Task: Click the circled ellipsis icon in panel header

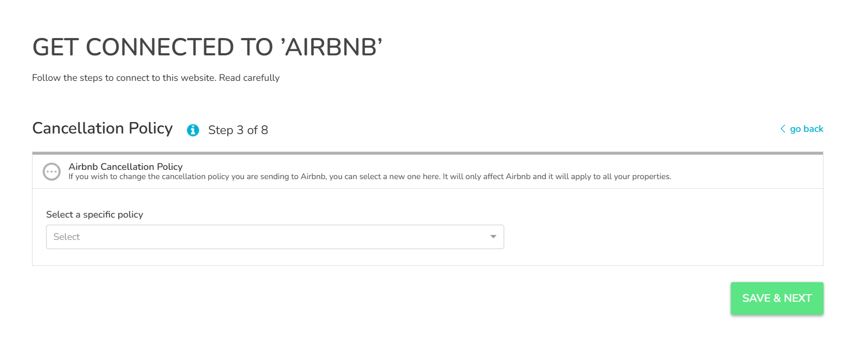Action: (52, 172)
